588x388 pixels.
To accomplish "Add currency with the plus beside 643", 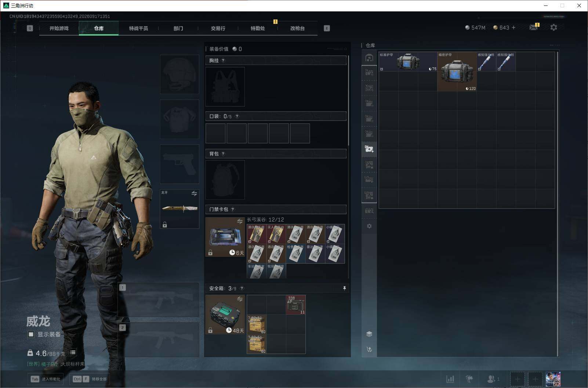I will [513, 28].
